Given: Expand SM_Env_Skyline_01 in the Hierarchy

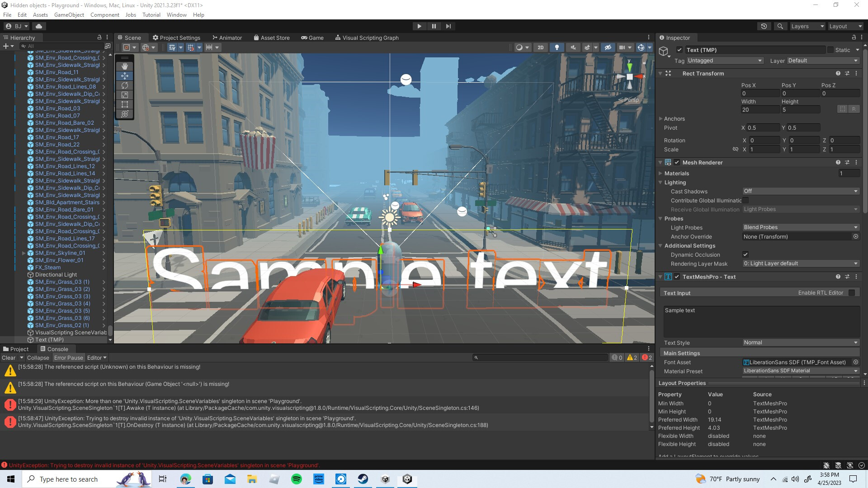Looking at the screenshot, I should point(24,253).
